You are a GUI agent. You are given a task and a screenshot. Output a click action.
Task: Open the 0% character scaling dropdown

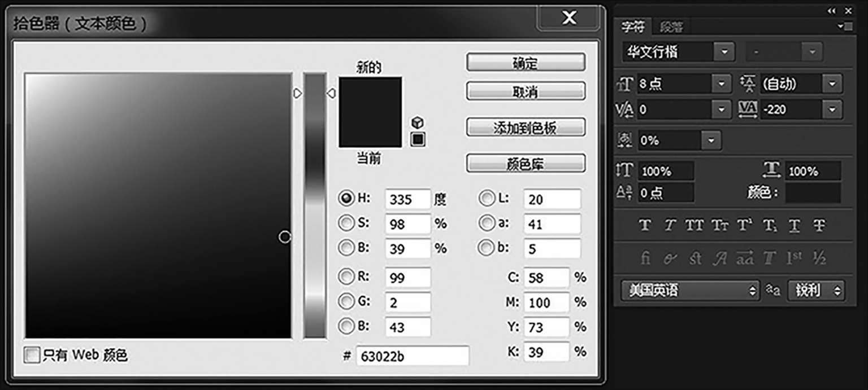point(711,140)
